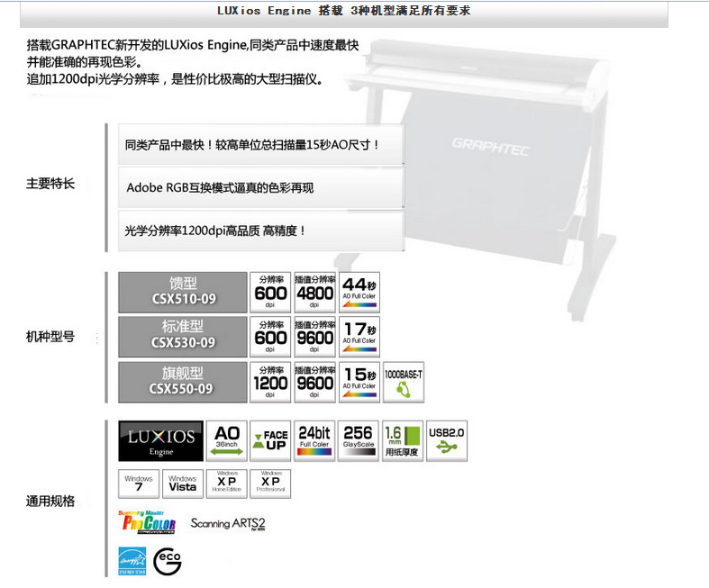Click the 通用规格 section label
The height and width of the screenshot is (588, 709).
(x=50, y=501)
